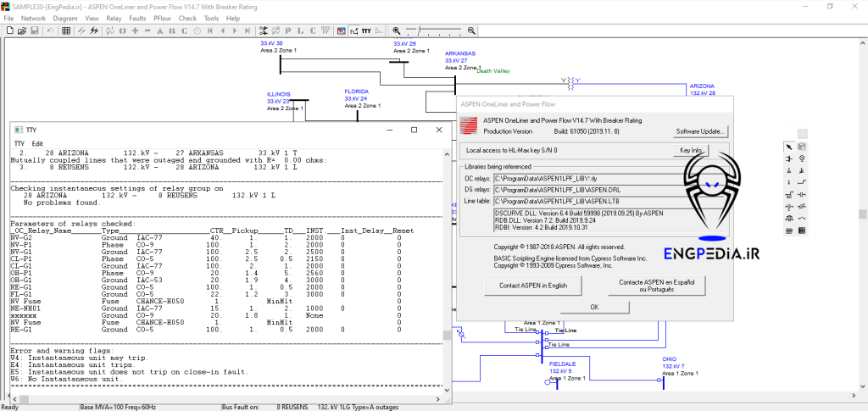Click the New file toolbar icon
This screenshot has width=868, height=411.
10,31
